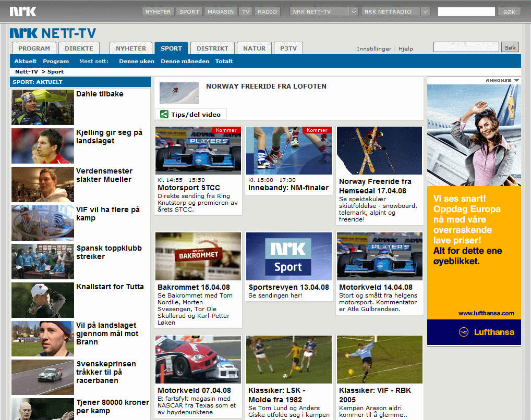
Task: Open the Magasin item in the top bar
Action: pos(221,12)
